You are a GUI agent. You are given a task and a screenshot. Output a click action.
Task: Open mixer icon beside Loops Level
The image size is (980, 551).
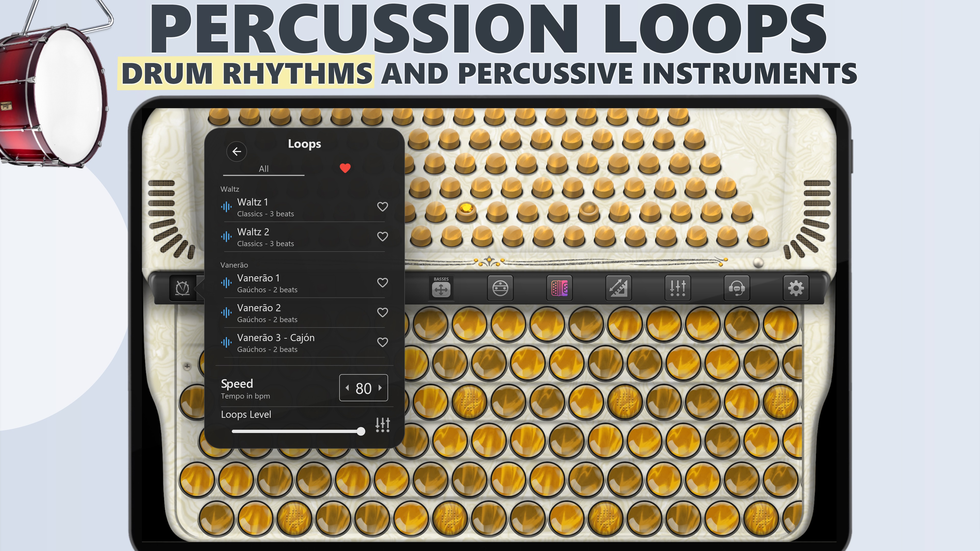(x=382, y=424)
